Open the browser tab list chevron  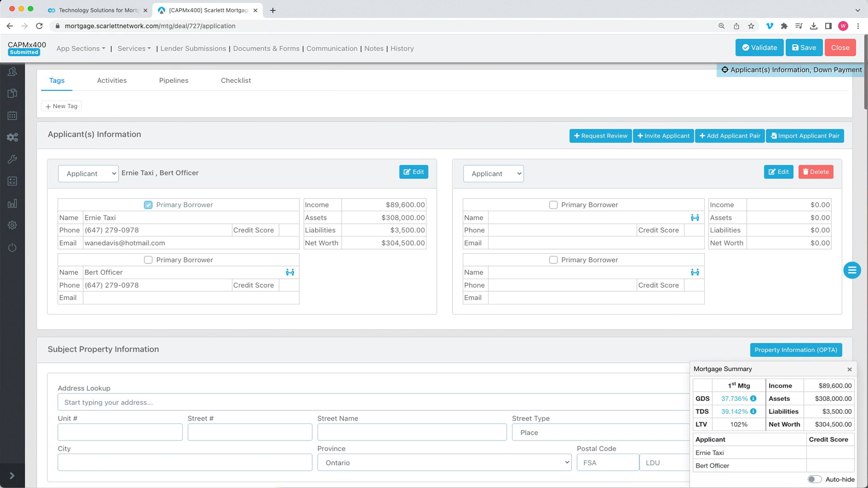pyautogui.click(x=858, y=10)
